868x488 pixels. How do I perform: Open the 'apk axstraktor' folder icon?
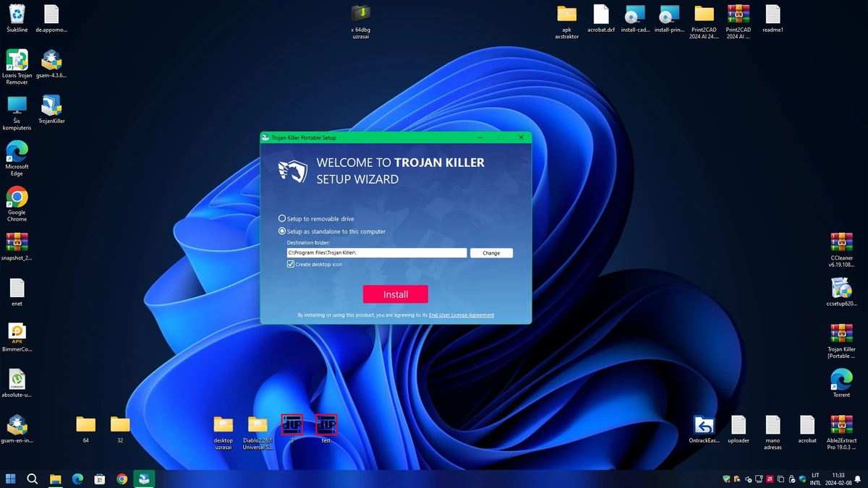point(566,22)
